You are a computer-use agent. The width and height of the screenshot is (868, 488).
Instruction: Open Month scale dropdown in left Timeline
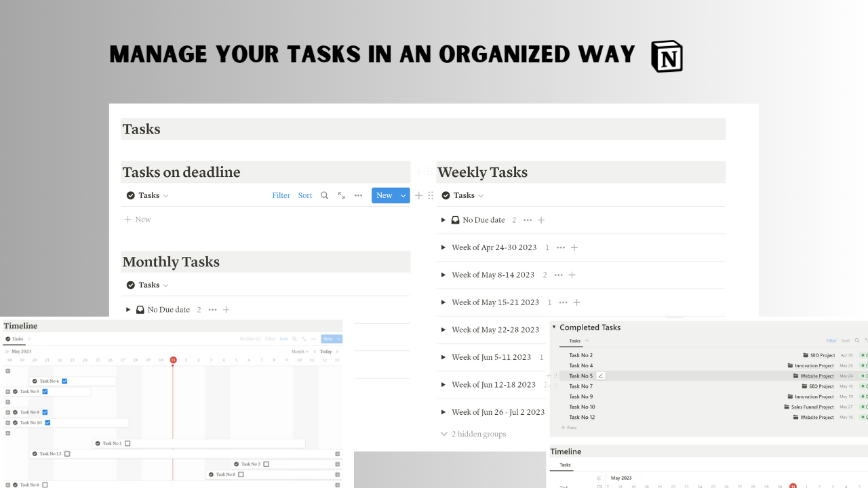[x=300, y=352]
